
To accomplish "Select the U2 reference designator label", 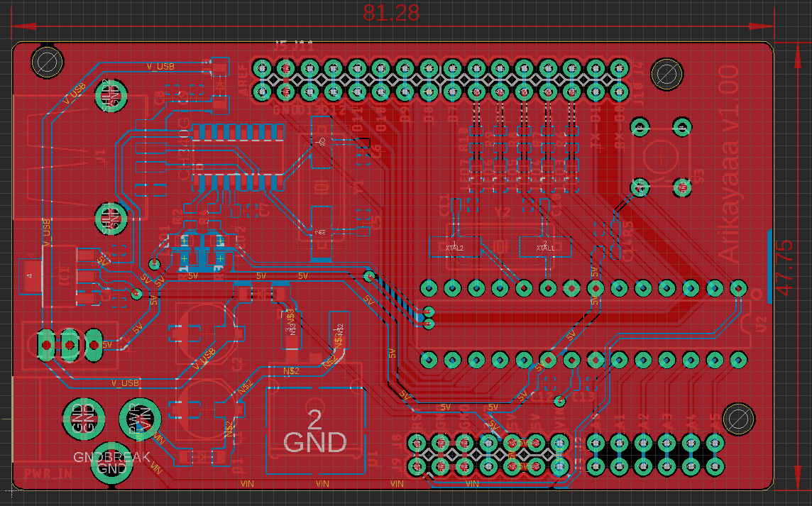I will [761, 325].
